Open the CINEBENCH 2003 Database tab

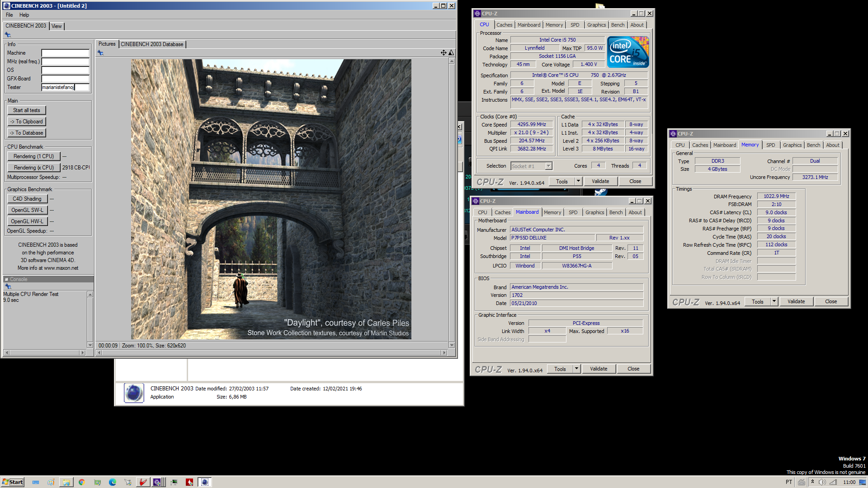pyautogui.click(x=152, y=44)
